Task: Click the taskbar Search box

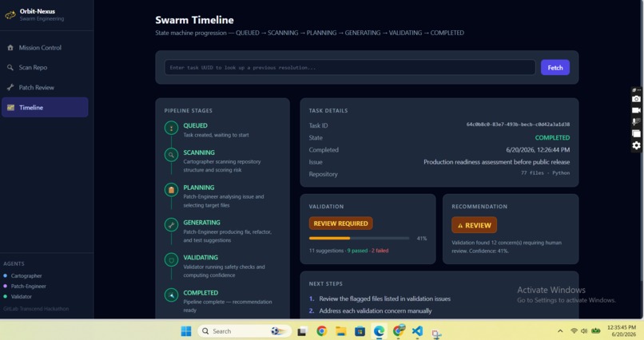Action: [x=244, y=331]
